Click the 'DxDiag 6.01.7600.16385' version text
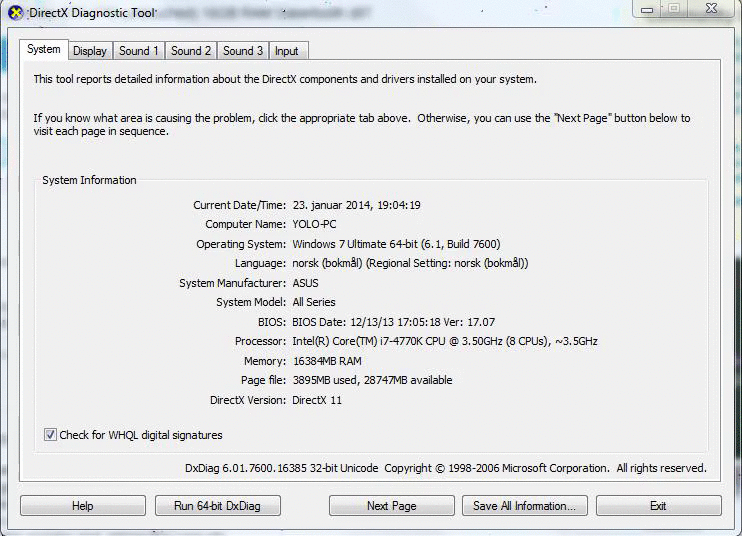Viewport: 742px width, 536px height. coord(282,468)
